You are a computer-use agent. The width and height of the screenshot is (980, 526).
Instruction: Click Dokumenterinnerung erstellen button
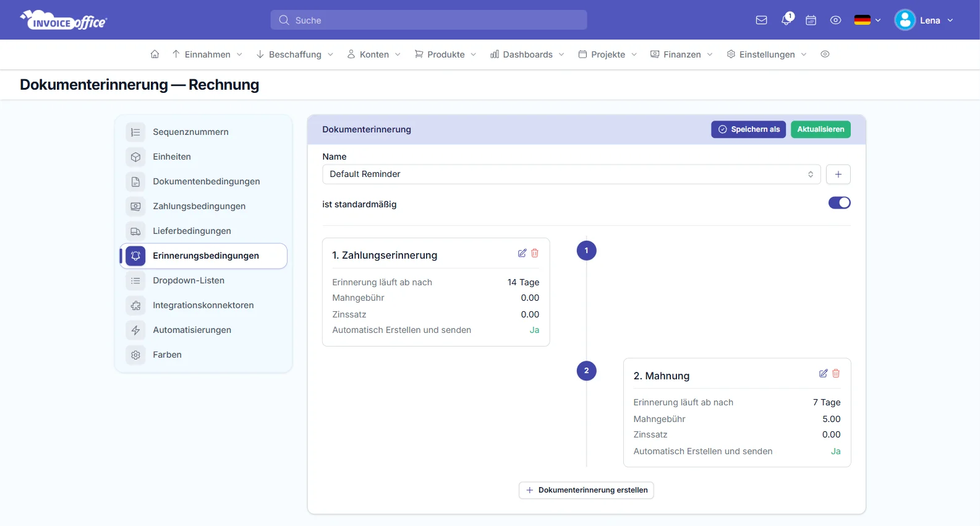pyautogui.click(x=586, y=490)
